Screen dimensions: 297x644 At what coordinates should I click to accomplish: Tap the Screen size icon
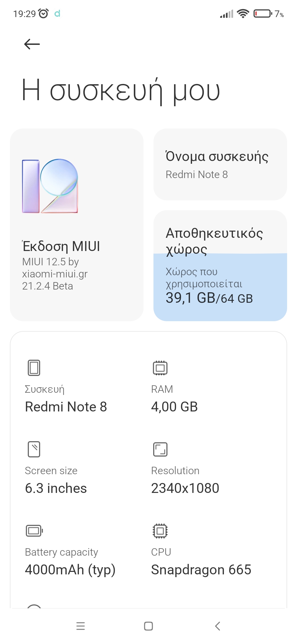click(34, 449)
